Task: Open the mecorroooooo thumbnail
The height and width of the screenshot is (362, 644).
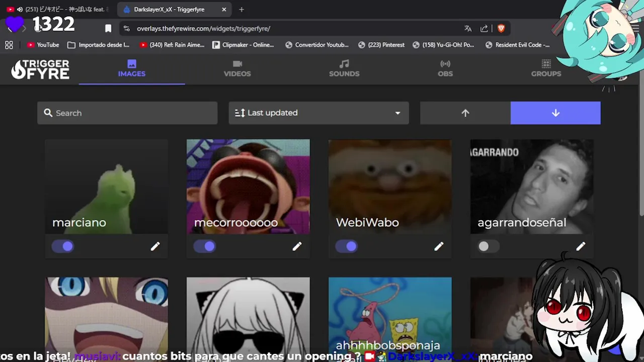Action: pyautogui.click(x=248, y=187)
